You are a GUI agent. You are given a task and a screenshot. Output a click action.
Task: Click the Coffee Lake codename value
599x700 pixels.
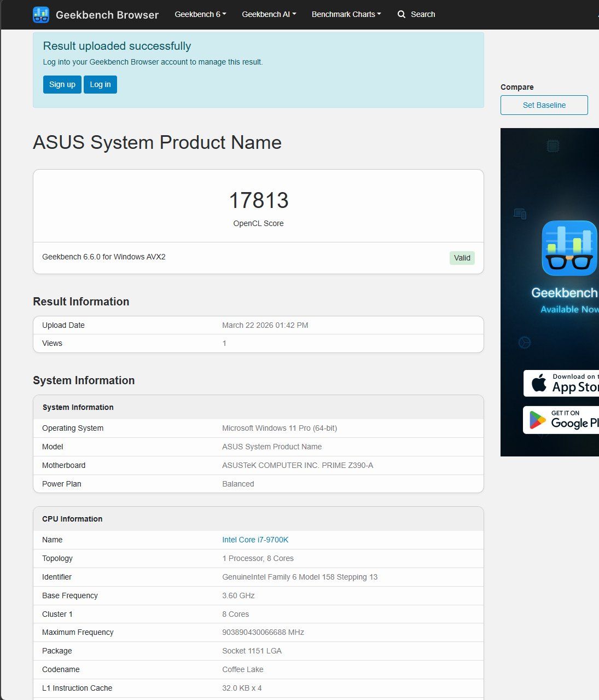pos(243,669)
